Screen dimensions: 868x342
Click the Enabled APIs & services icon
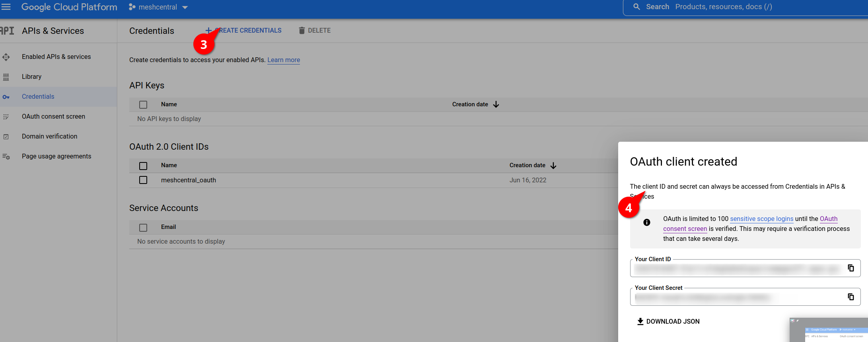point(6,57)
